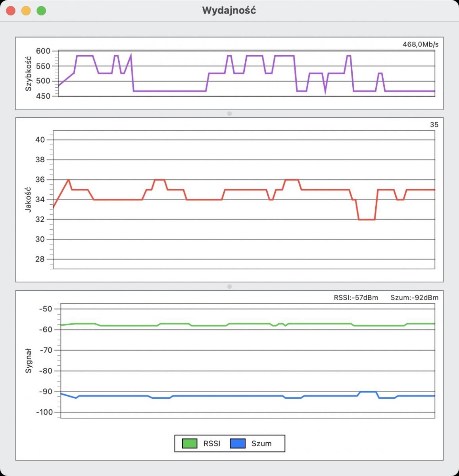
Task: Click the Sygnał axis label
Action: [28, 361]
